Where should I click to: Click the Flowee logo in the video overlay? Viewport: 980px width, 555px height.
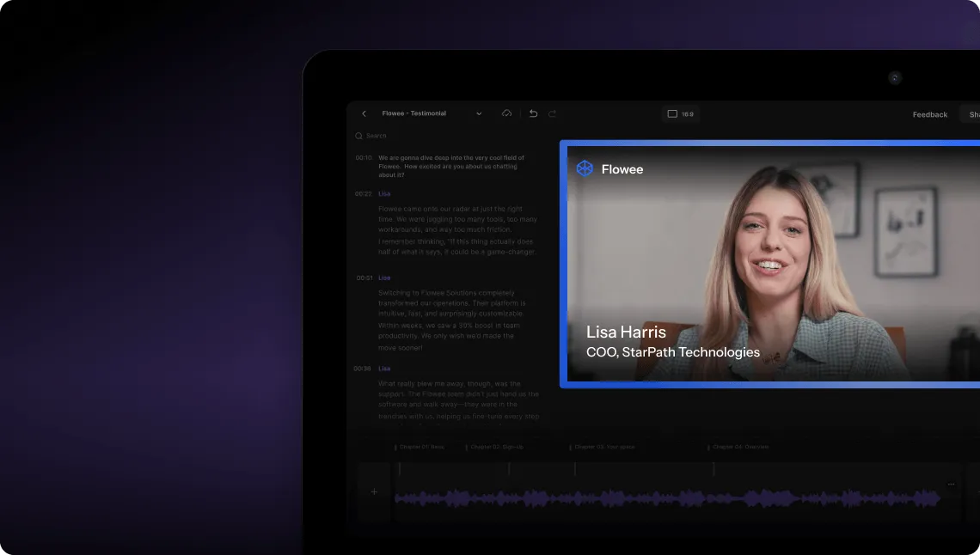pyautogui.click(x=609, y=169)
